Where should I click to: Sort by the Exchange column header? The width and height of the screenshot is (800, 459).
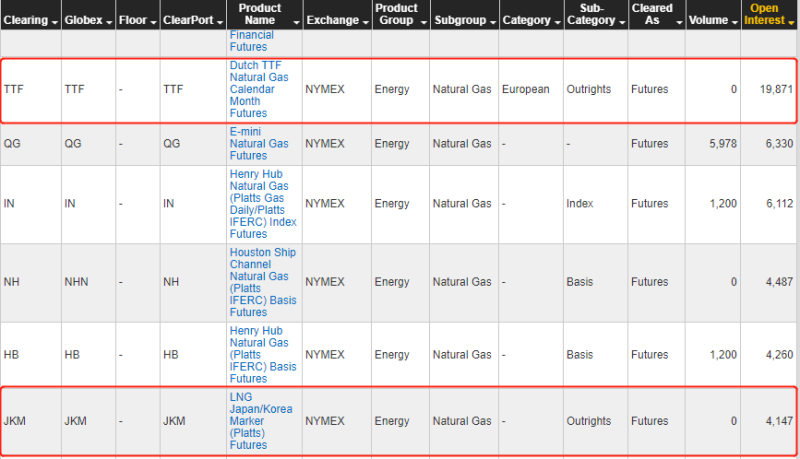click(x=337, y=20)
